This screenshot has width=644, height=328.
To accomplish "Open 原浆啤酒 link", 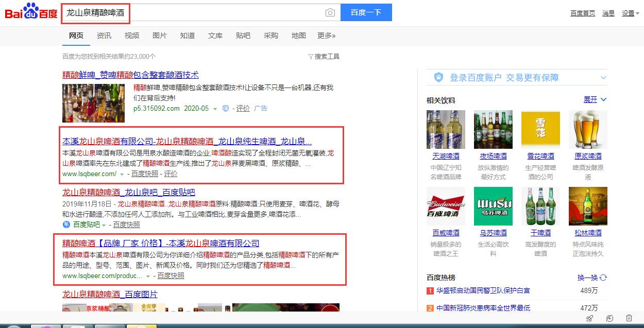I will 588,156.
